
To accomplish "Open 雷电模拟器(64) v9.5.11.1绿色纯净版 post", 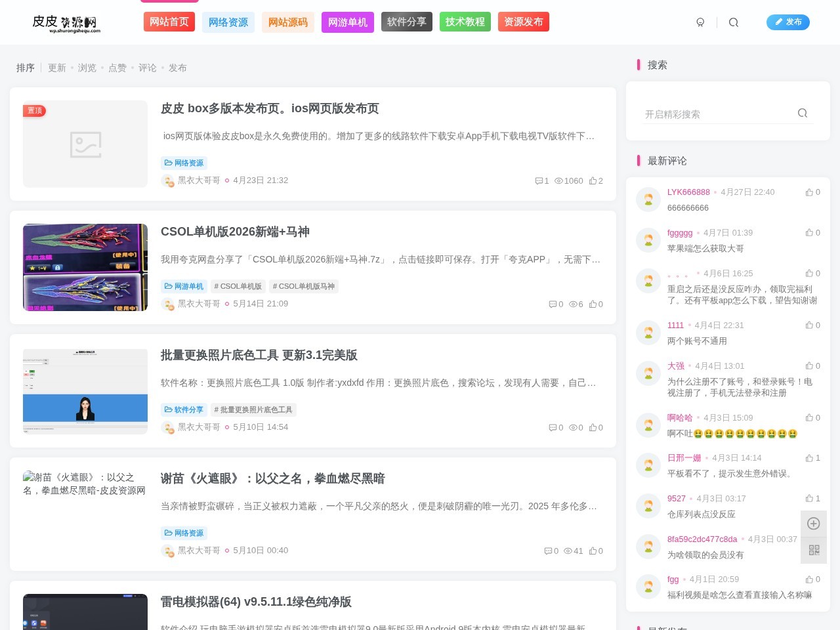I will pos(256,602).
